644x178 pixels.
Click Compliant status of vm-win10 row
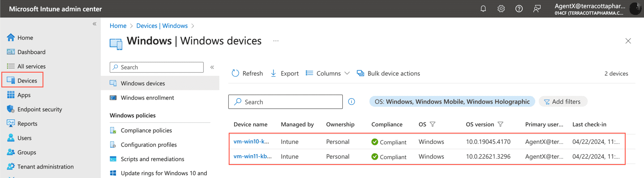pyautogui.click(x=389, y=142)
